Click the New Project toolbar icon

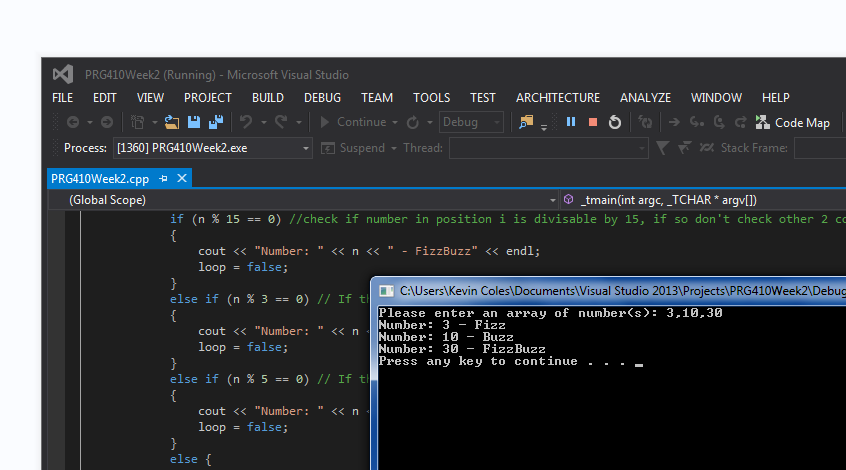click(138, 122)
